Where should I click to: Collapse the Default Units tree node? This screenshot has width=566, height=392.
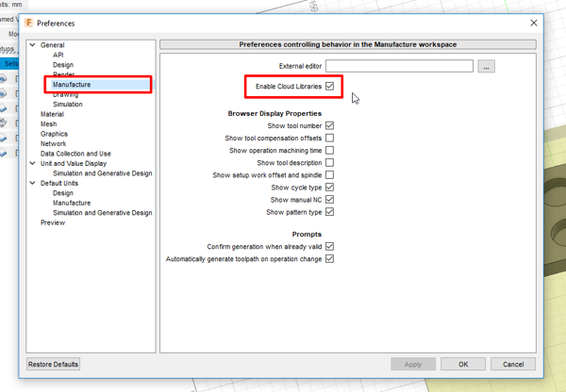[32, 184]
